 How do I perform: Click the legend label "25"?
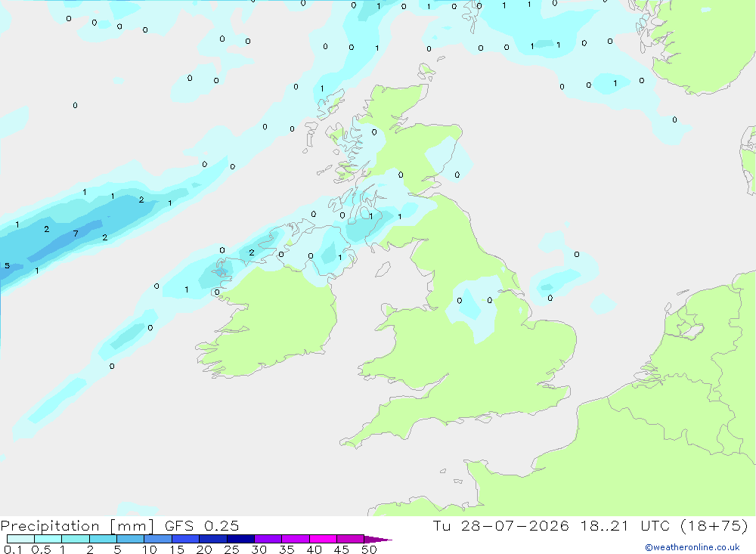coord(232,549)
